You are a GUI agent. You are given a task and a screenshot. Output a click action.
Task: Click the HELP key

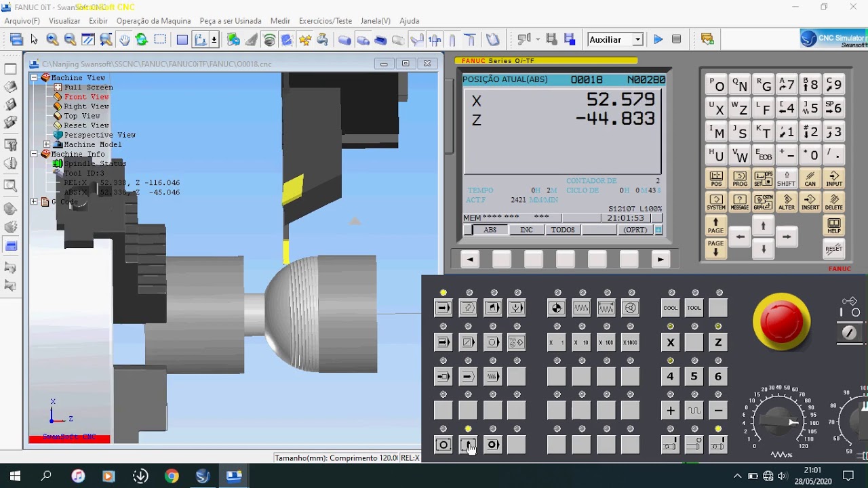834,226
